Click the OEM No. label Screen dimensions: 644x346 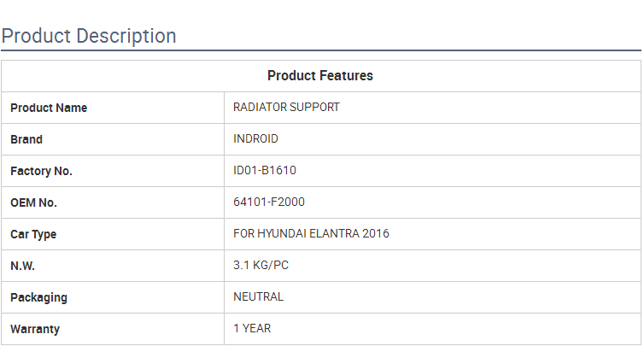[x=33, y=202]
